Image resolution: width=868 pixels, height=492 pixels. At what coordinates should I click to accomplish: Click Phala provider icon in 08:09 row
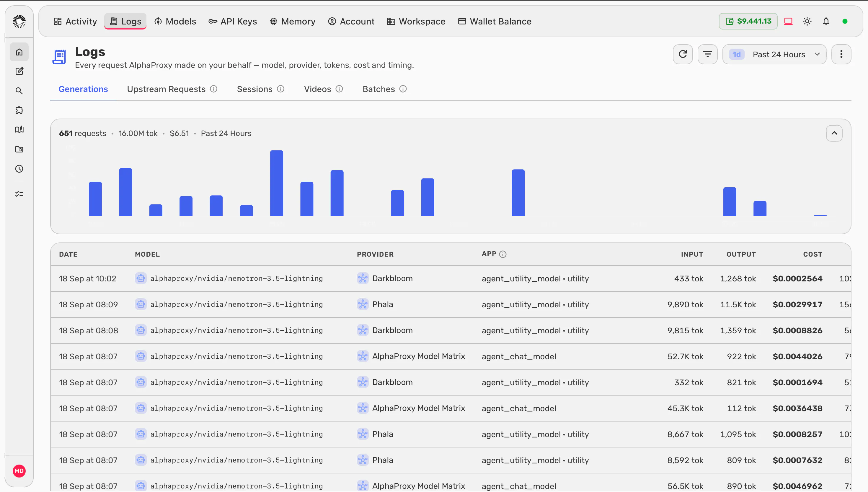[x=363, y=304]
